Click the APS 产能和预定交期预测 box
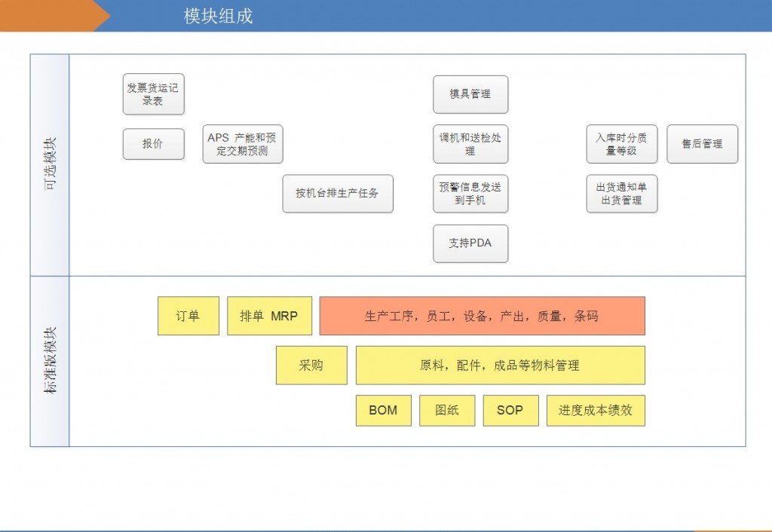This screenshot has width=772, height=532. tap(241, 143)
